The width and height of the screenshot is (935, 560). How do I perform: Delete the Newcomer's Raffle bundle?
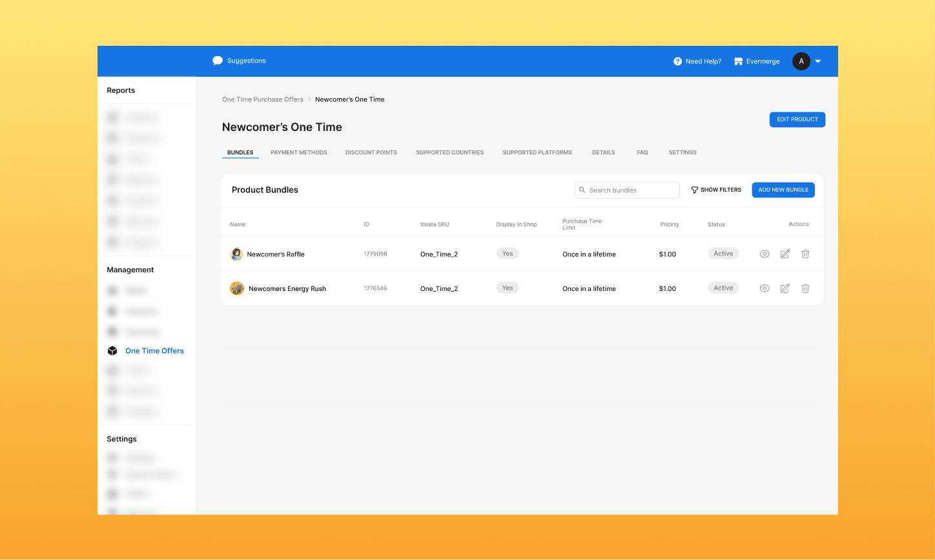point(805,254)
